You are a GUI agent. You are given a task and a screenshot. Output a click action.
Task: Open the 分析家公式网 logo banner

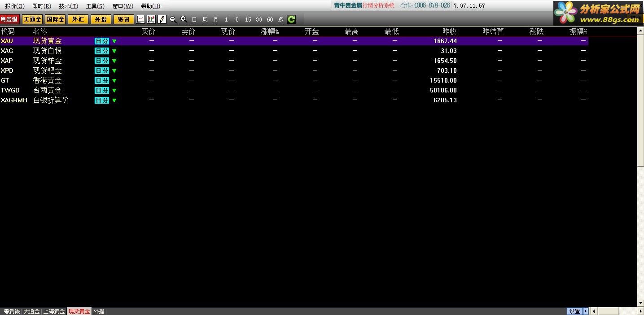598,13
